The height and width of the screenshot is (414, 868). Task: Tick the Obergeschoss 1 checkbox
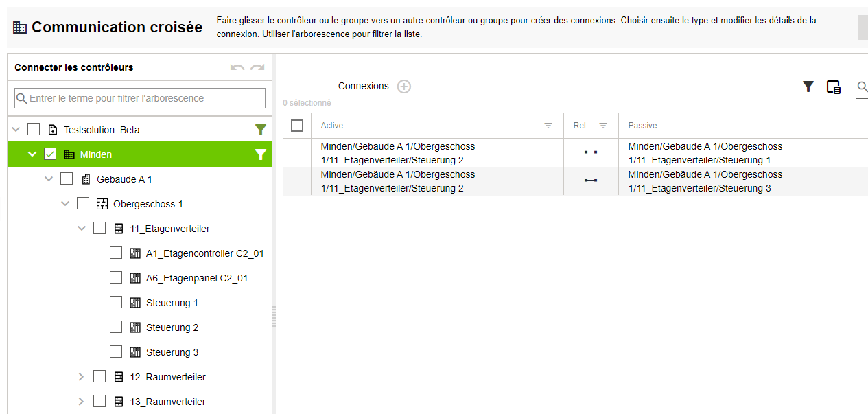pyautogui.click(x=83, y=203)
